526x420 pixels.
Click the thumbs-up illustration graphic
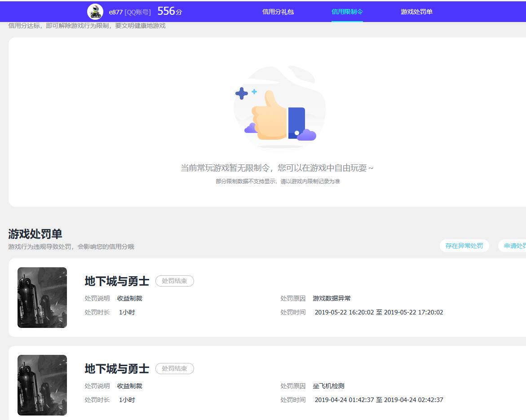(279, 108)
